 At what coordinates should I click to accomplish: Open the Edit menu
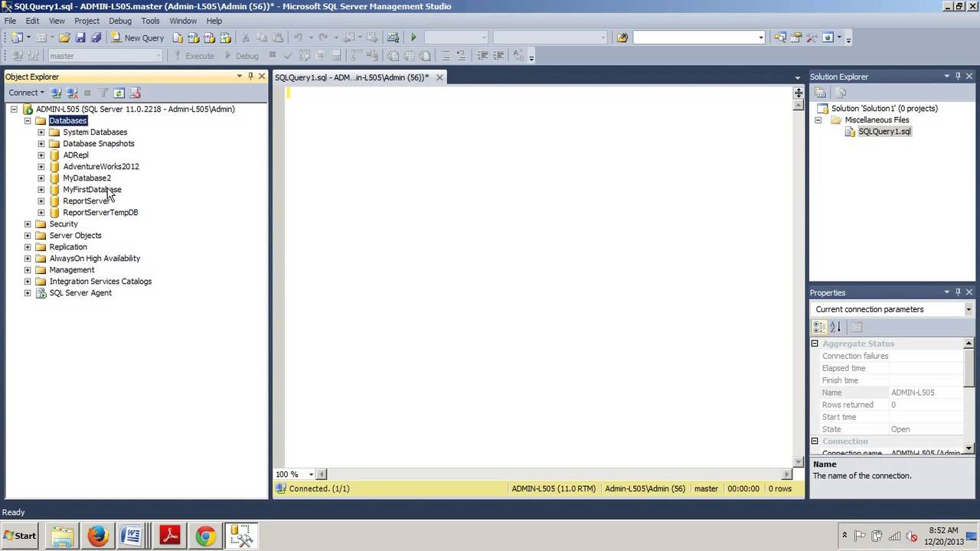click(x=32, y=21)
